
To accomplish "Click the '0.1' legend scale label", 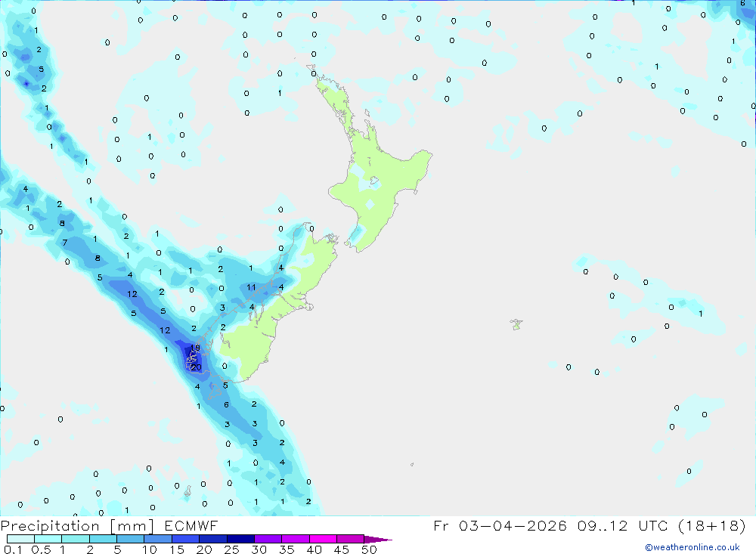I will point(13,549).
